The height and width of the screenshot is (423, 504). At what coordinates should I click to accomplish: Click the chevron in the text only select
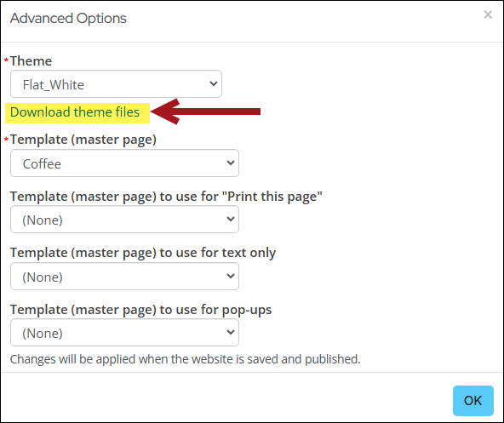(231, 276)
